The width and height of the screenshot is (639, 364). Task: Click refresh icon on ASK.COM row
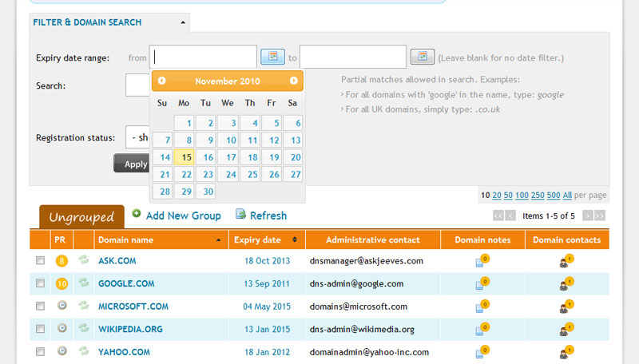tap(83, 260)
